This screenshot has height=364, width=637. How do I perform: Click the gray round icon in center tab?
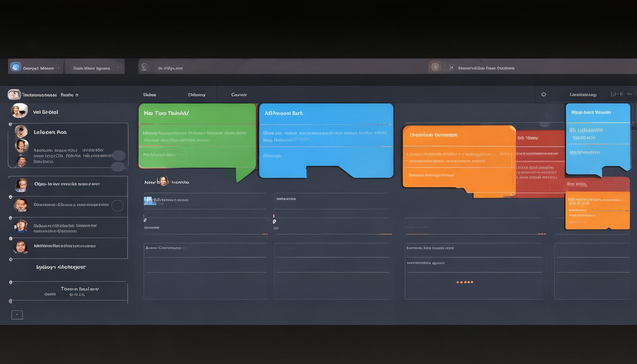(x=145, y=67)
